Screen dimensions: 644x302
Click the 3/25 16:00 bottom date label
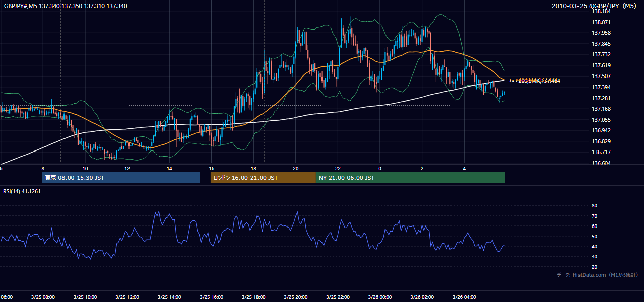click(x=211, y=297)
